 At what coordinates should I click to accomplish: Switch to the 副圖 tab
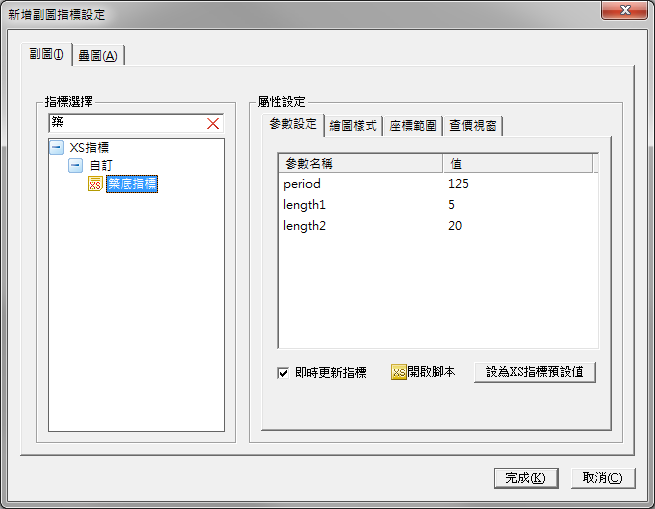pos(46,54)
